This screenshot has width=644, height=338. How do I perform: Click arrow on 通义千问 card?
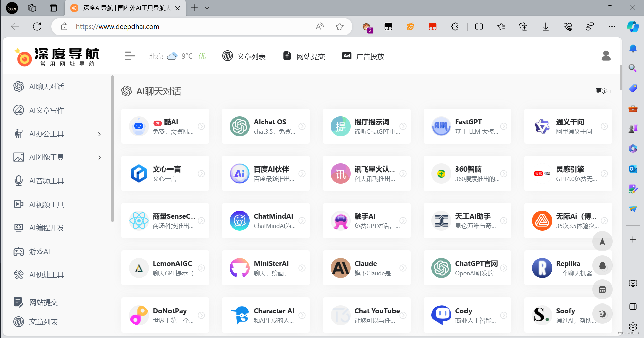coord(604,126)
